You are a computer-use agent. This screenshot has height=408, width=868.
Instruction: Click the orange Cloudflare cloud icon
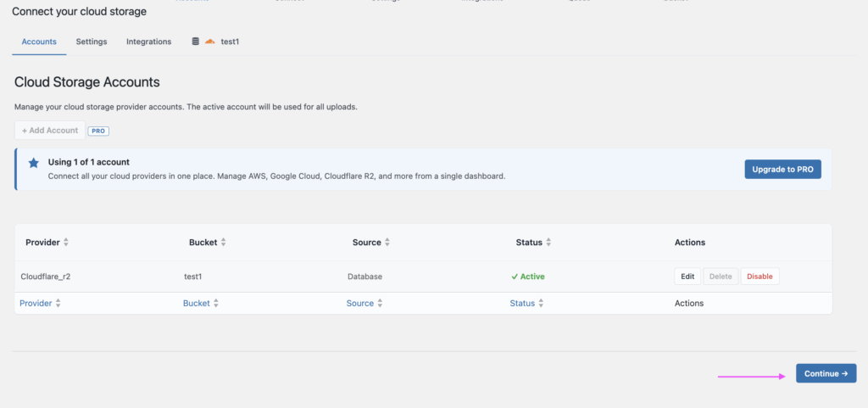pyautogui.click(x=209, y=42)
